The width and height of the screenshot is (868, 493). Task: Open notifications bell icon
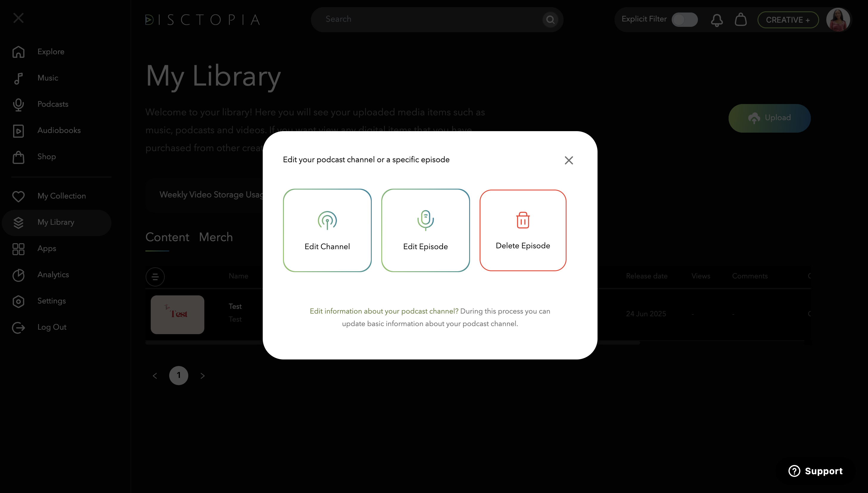pos(717,20)
